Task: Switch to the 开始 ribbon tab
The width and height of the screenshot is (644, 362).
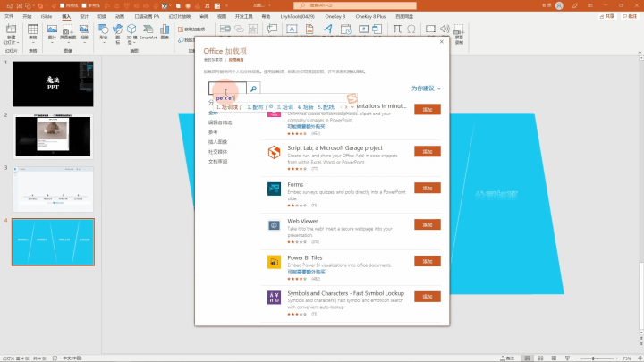Action: pos(27,16)
